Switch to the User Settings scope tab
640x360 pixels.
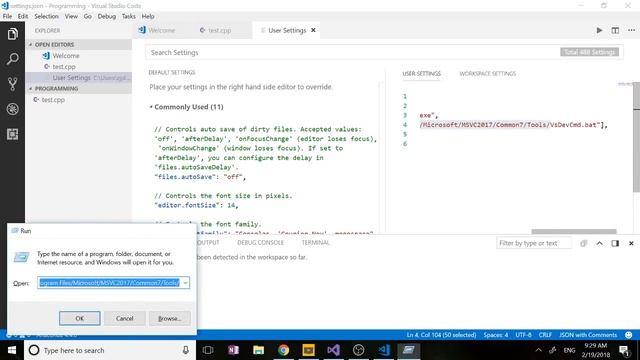[421, 73]
